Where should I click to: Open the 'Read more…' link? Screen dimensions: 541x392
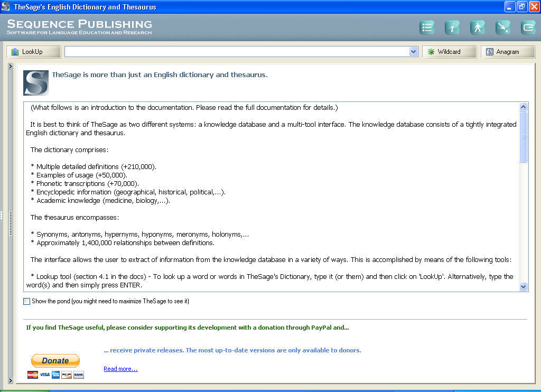121,369
